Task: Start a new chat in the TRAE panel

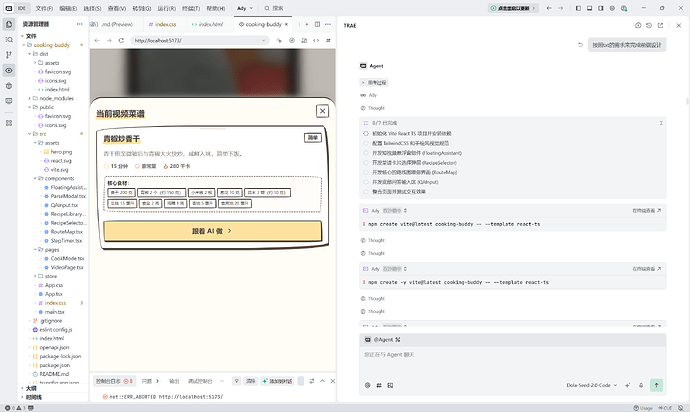Action: [x=638, y=26]
